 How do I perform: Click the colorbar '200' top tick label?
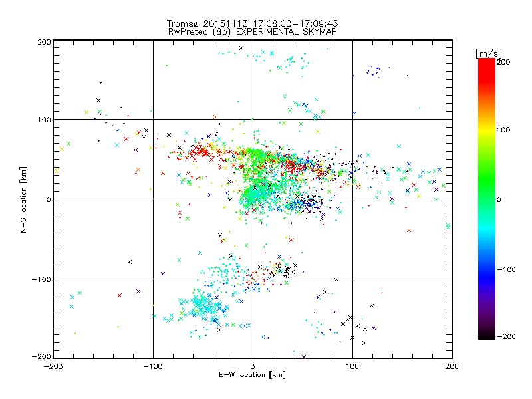[x=503, y=62]
